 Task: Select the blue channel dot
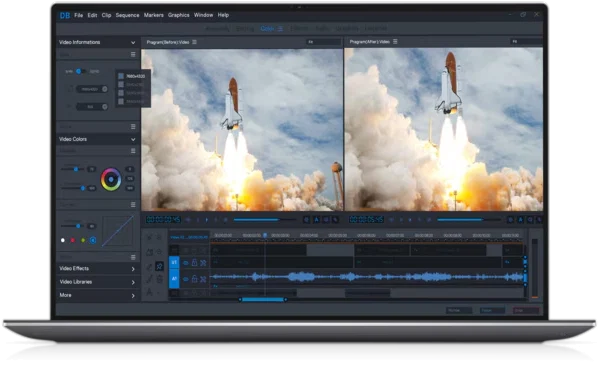[x=93, y=240]
